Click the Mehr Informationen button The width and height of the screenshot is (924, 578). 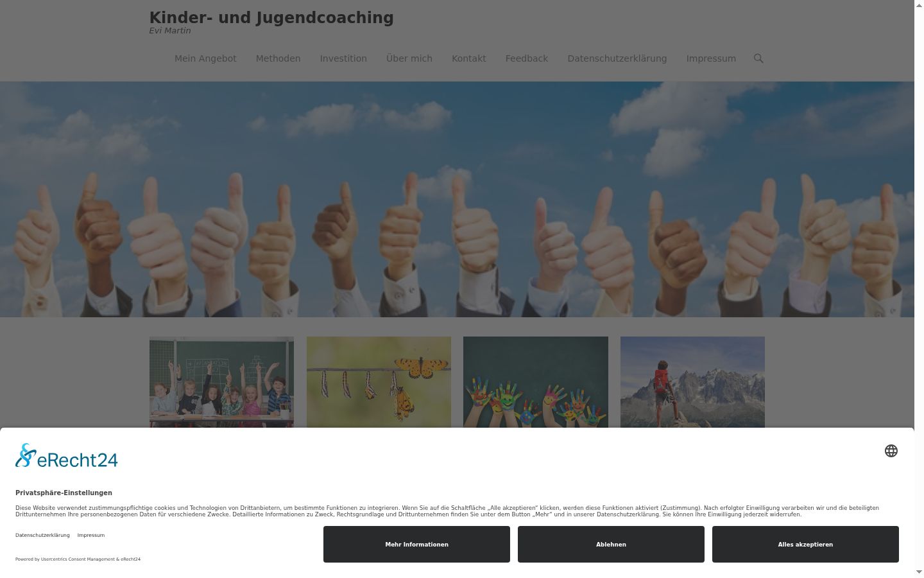416,544
